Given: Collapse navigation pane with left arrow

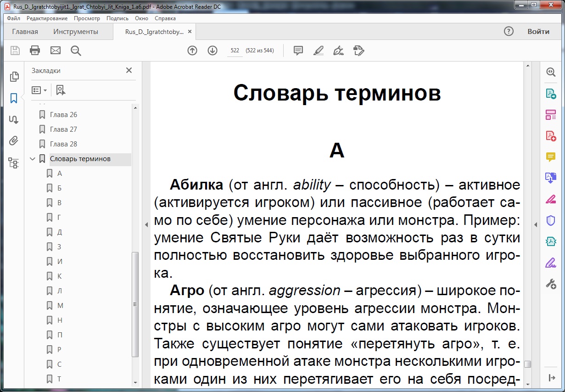Looking at the screenshot, I should click(146, 224).
